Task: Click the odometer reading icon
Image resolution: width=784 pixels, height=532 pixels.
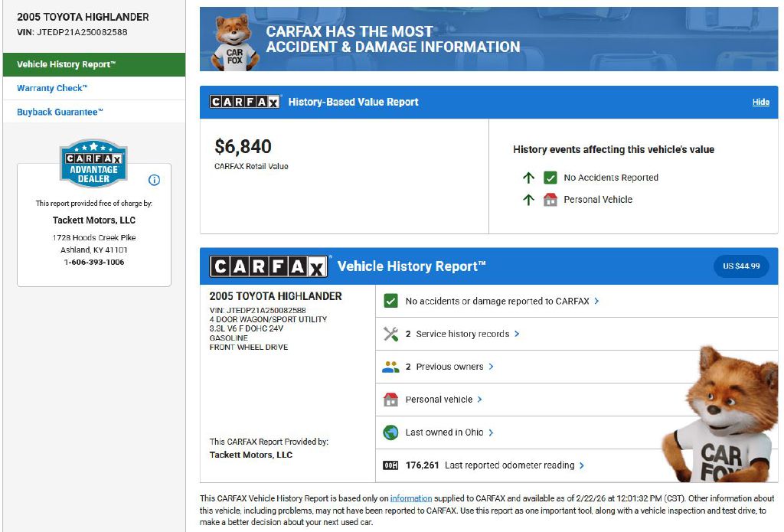Action: [x=390, y=465]
